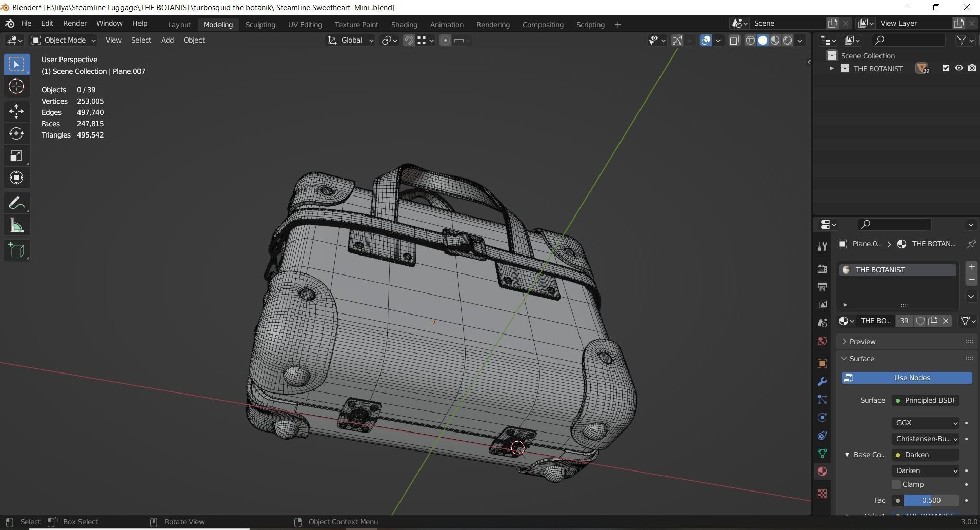Open the Scene properties tab
980x530 pixels.
(x=822, y=323)
